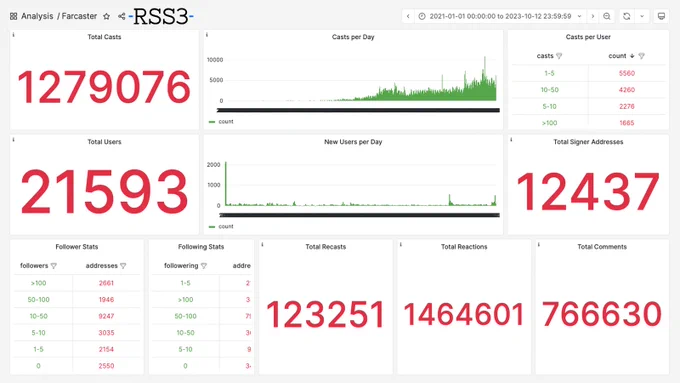Viewport: 680px width, 383px height.
Task: Open Total Casts panel title menu
Action: [x=104, y=37]
